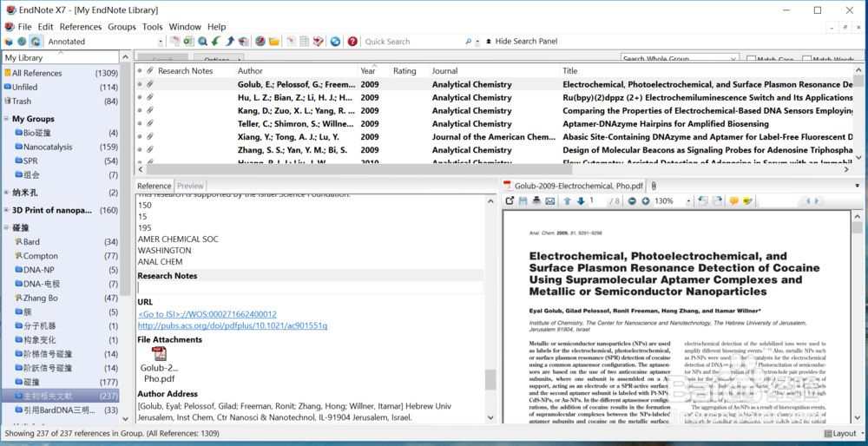Go to next PDF page arrow

[x=581, y=201]
